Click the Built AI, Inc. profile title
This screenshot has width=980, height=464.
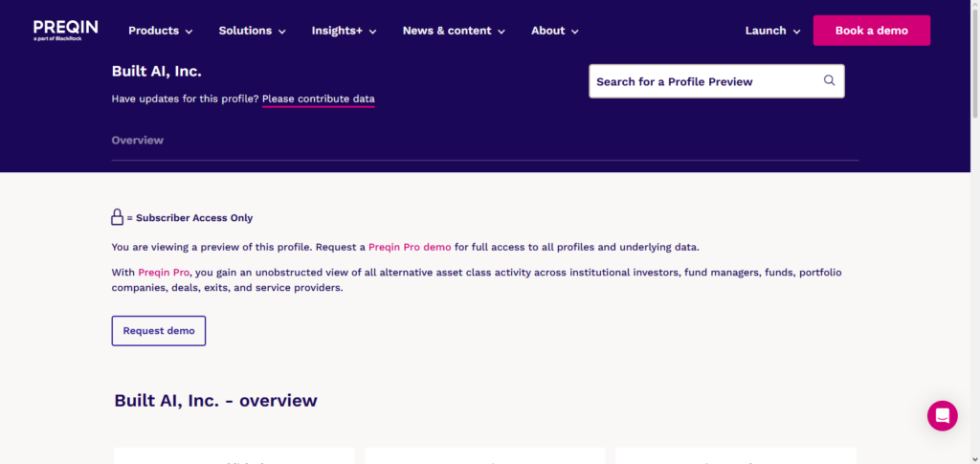click(x=157, y=72)
